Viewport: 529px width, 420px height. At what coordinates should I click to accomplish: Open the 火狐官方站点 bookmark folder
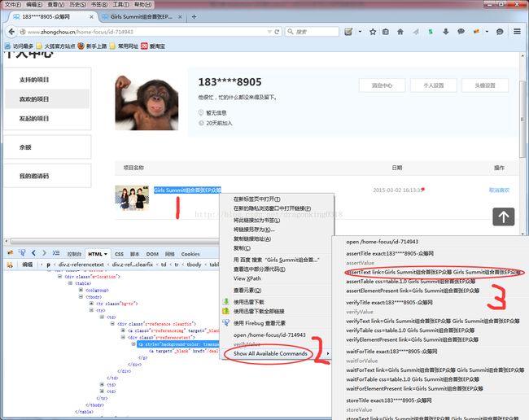(x=55, y=46)
